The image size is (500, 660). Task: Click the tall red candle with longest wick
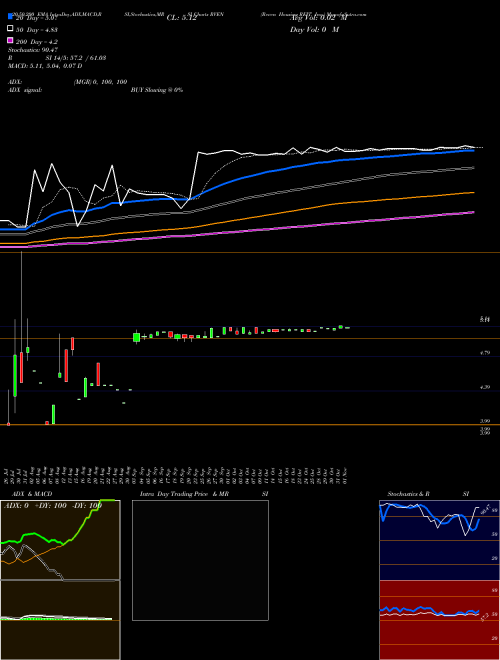[x=21, y=367]
